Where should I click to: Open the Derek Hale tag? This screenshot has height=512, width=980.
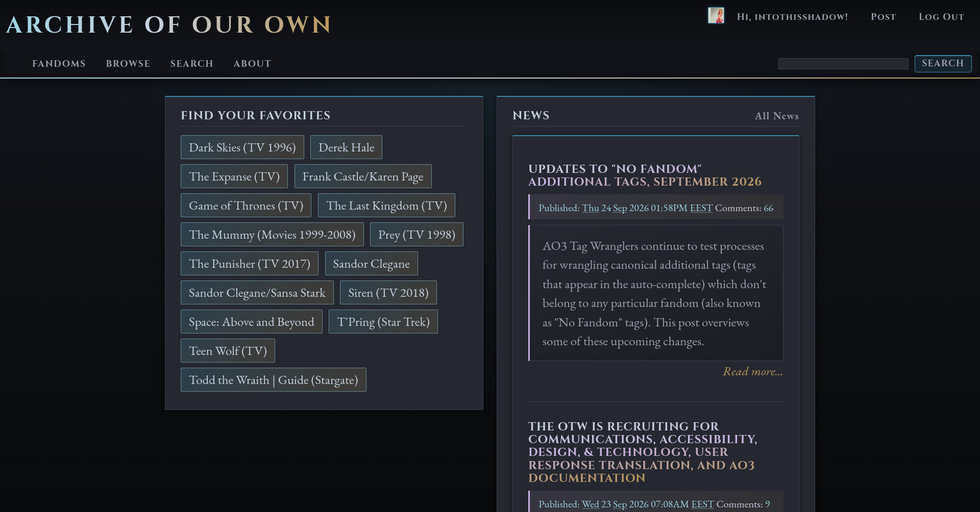click(346, 147)
